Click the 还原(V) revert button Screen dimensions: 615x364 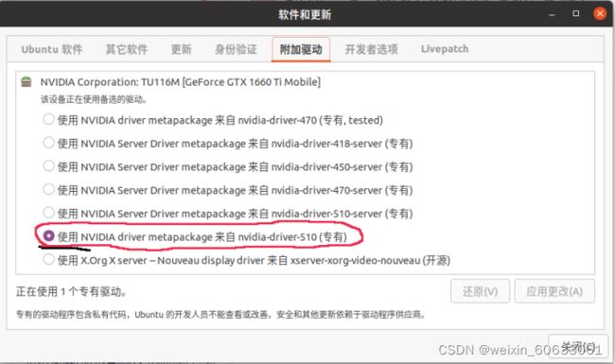(x=480, y=291)
